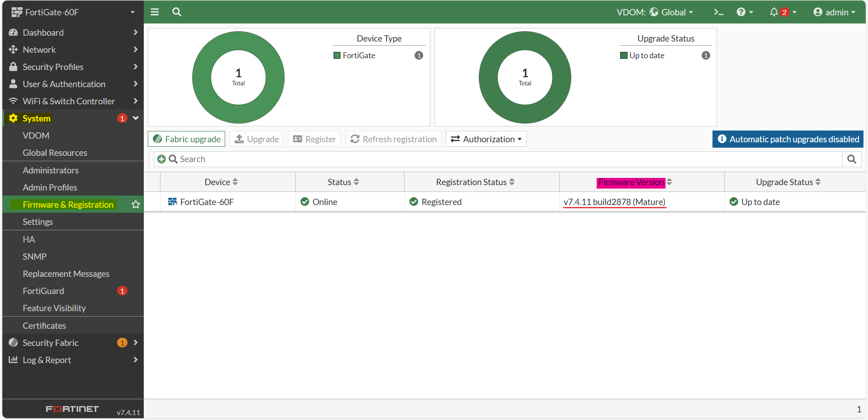Click the Refresh registration button
The image size is (868, 420).
393,139
